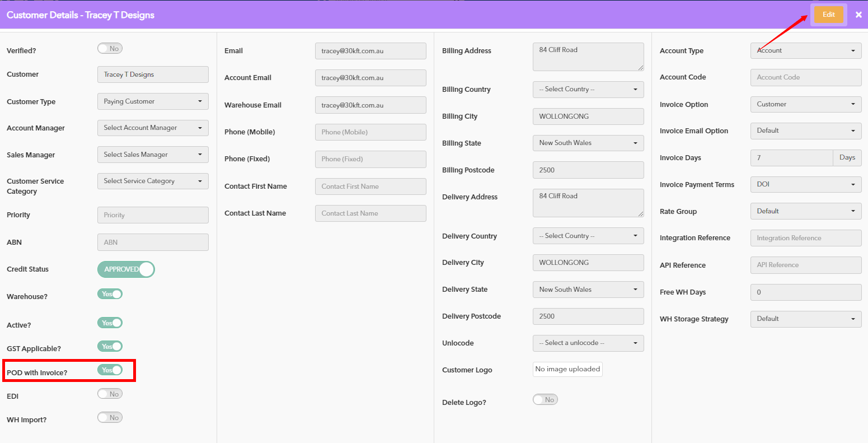Toggle the Verified? switch

tap(110, 49)
